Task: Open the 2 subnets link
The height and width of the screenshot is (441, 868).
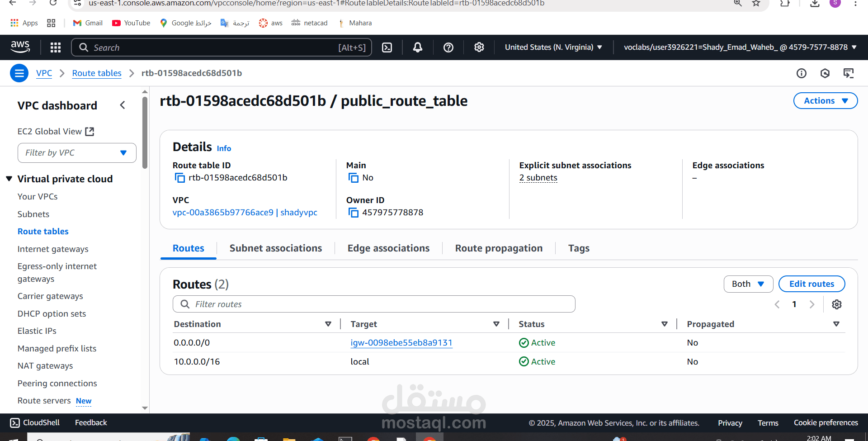Action: (x=538, y=178)
